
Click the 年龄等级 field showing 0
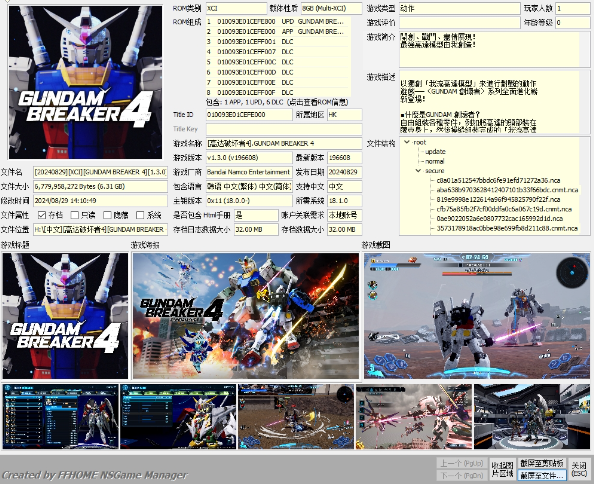coord(572,23)
